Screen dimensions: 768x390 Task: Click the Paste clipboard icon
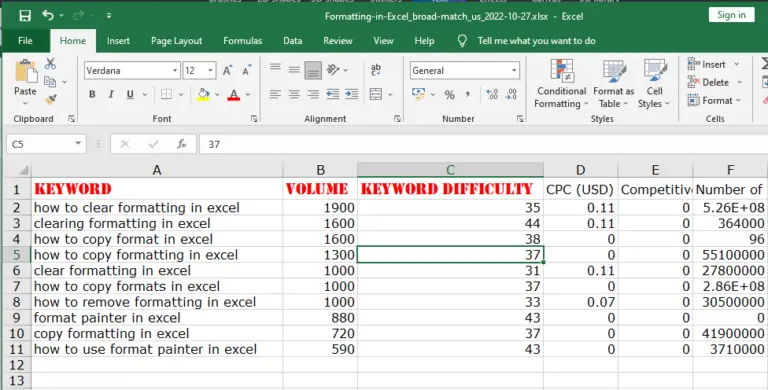(25, 72)
